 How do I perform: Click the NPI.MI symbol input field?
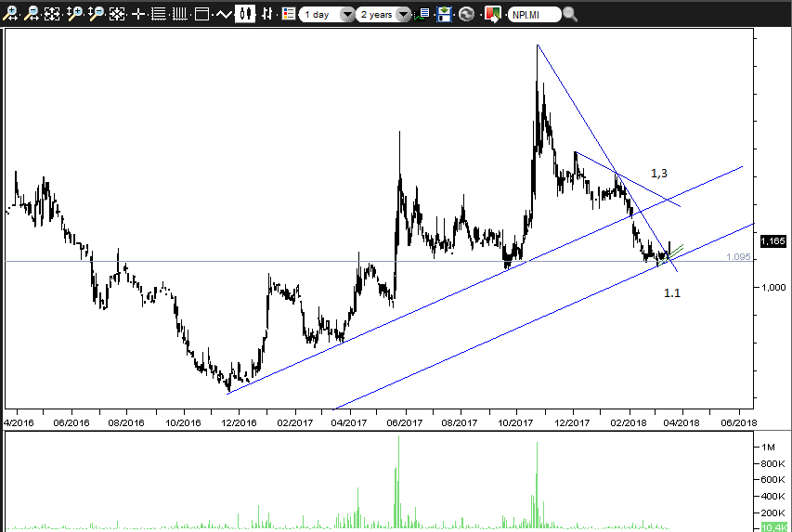click(534, 15)
